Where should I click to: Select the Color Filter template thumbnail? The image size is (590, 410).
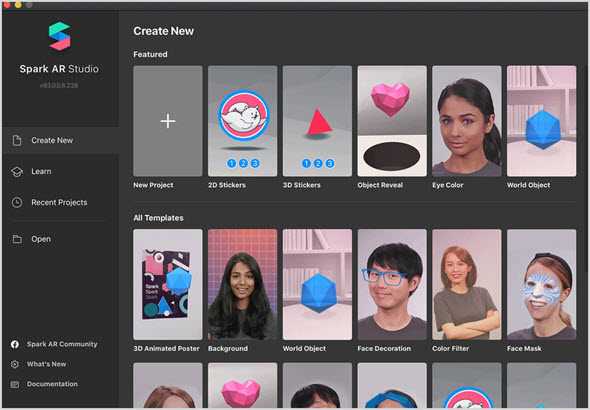(x=467, y=285)
